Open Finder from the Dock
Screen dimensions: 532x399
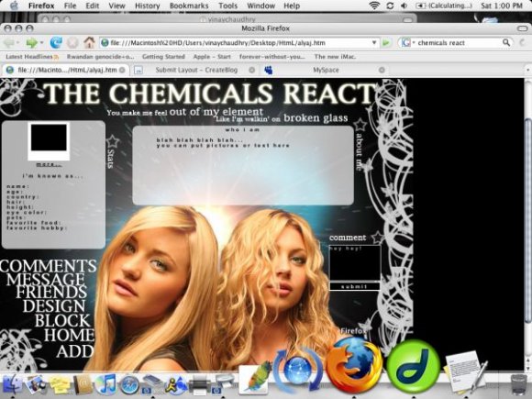[12, 383]
